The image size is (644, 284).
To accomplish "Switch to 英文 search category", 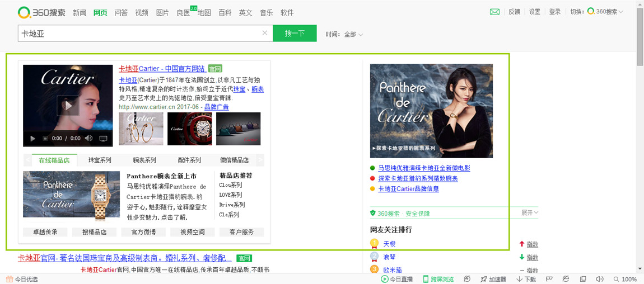I will 246,13.
